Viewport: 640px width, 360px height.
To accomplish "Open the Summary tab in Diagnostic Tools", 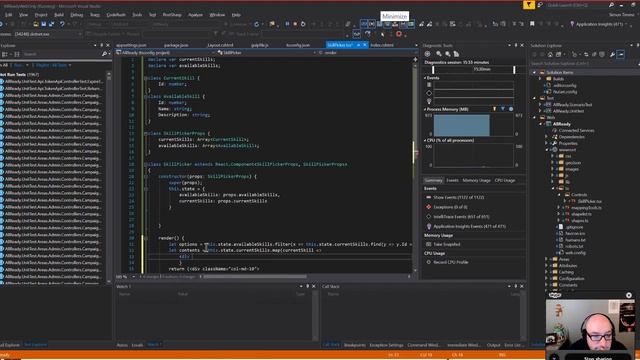I will (433, 180).
